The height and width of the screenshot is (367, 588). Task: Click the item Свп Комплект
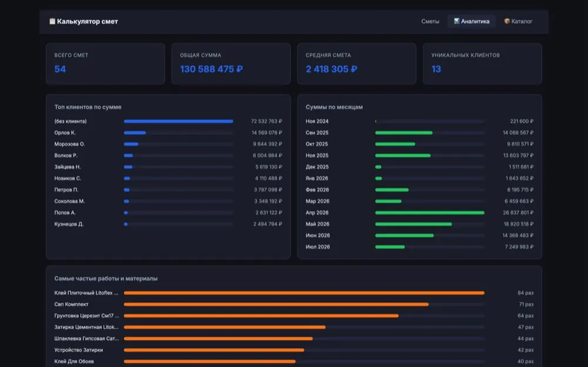(x=71, y=304)
